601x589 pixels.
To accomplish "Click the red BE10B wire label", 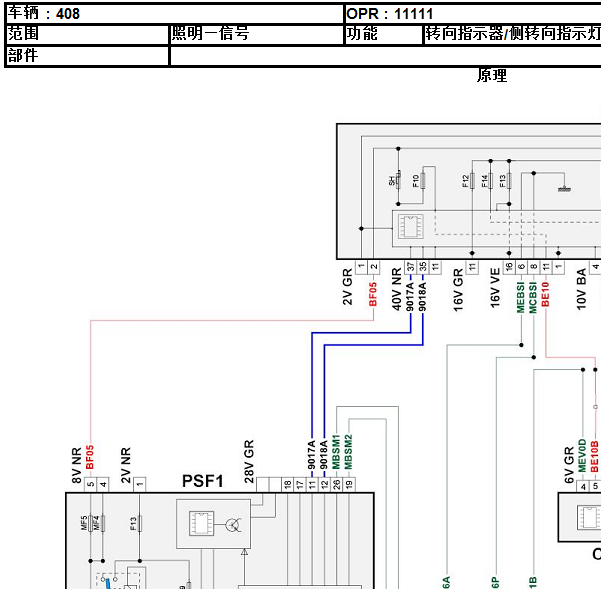I will click(594, 457).
